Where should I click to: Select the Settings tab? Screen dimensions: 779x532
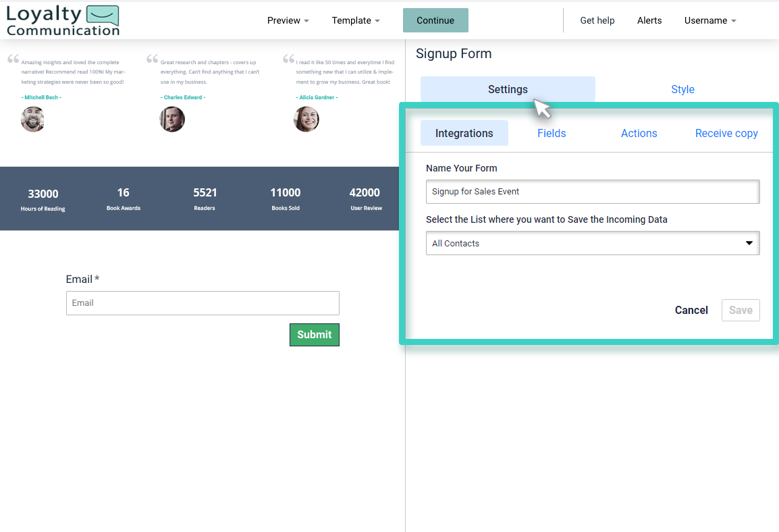click(x=508, y=89)
